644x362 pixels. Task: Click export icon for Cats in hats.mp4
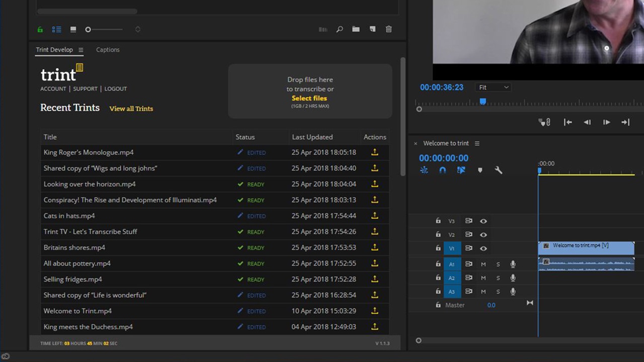[x=374, y=215]
